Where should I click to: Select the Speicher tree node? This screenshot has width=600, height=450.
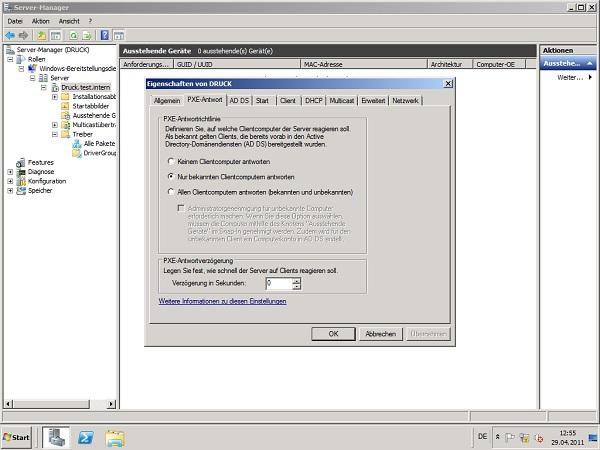[x=40, y=191]
